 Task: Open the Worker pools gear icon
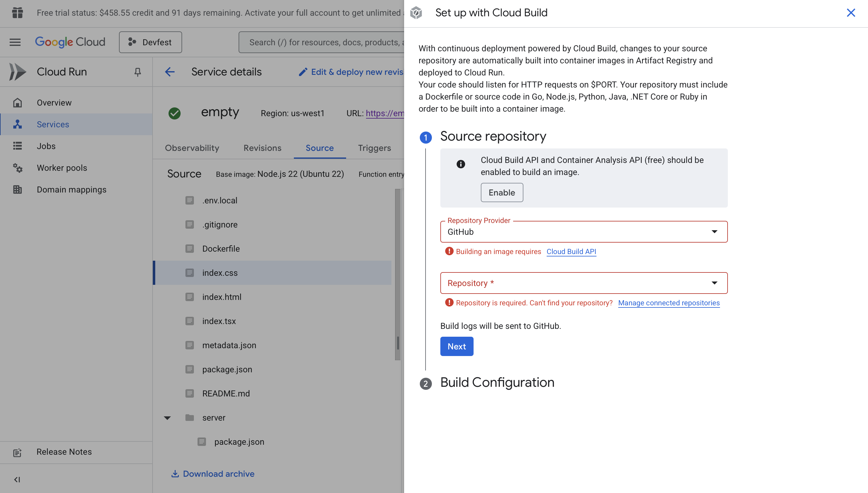click(x=18, y=168)
